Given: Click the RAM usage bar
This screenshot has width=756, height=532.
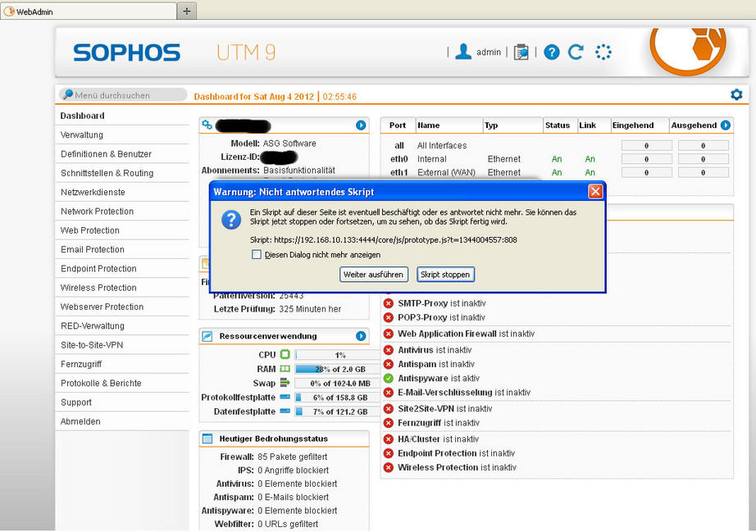Looking at the screenshot, I should [338, 369].
